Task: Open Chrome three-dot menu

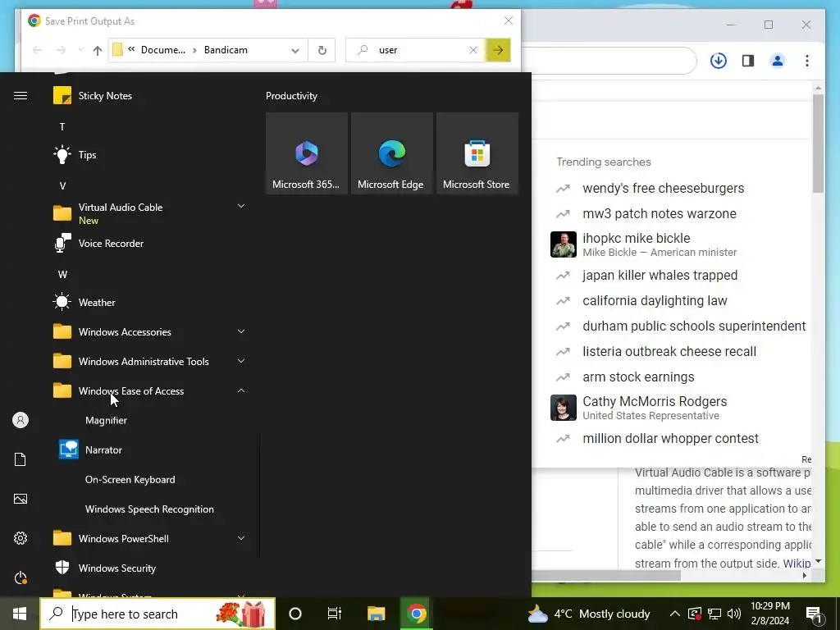Action: click(807, 61)
